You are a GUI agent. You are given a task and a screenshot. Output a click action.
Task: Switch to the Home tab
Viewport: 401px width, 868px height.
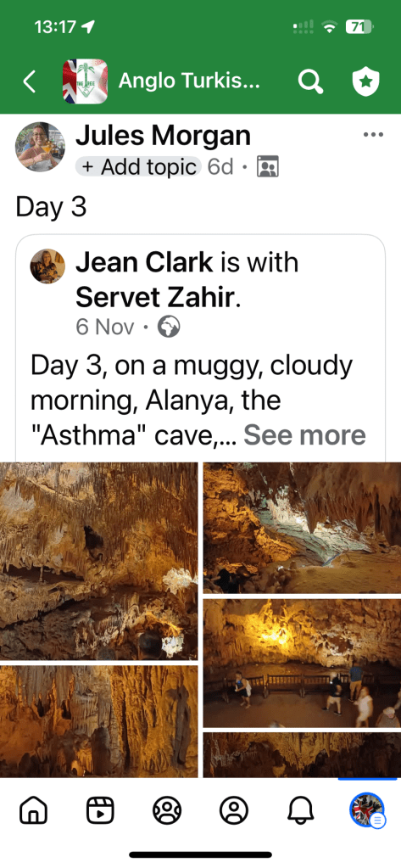click(33, 810)
